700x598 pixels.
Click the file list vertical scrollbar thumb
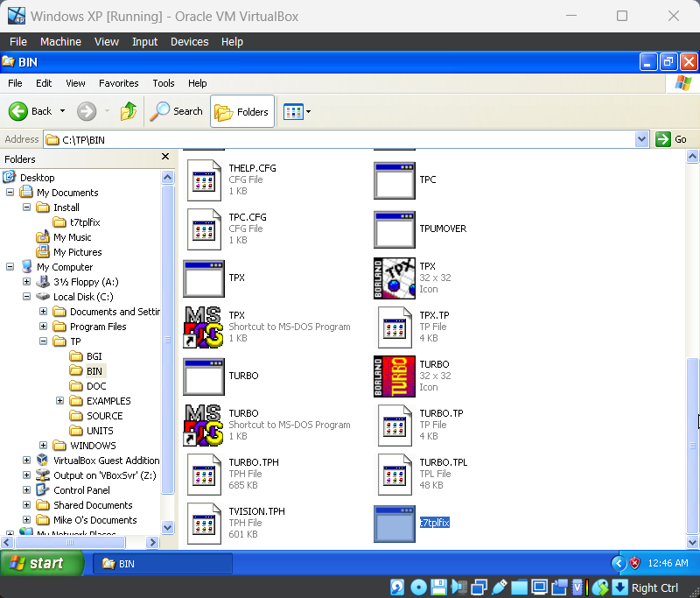pos(692,446)
